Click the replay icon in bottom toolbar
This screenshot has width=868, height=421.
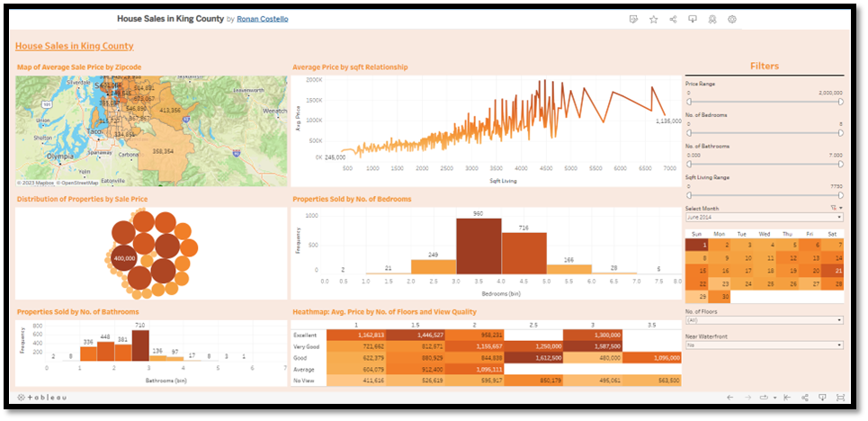pyautogui.click(x=765, y=397)
